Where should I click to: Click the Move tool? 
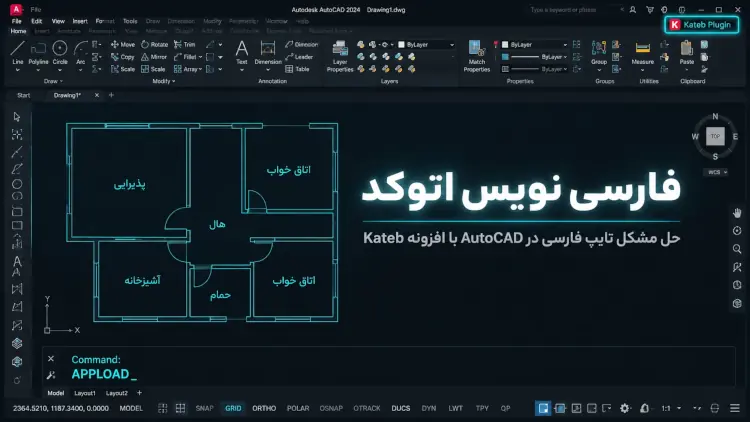click(x=123, y=44)
